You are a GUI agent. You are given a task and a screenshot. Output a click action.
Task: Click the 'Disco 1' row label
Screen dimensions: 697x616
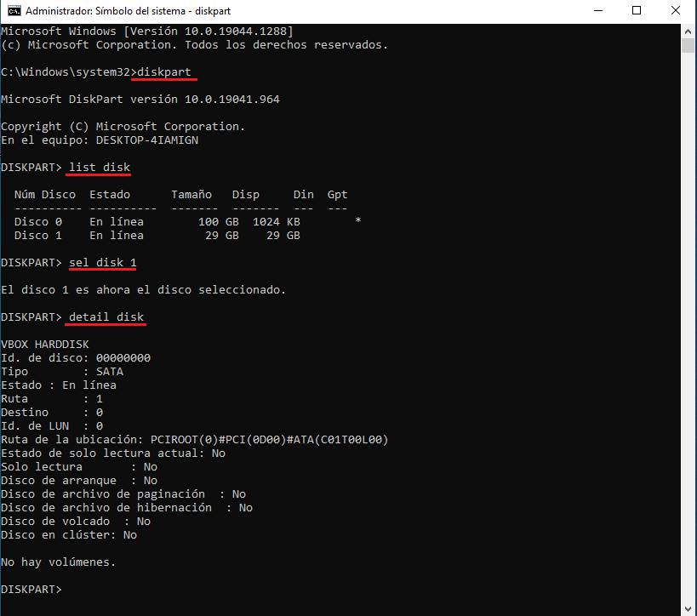[37, 235]
